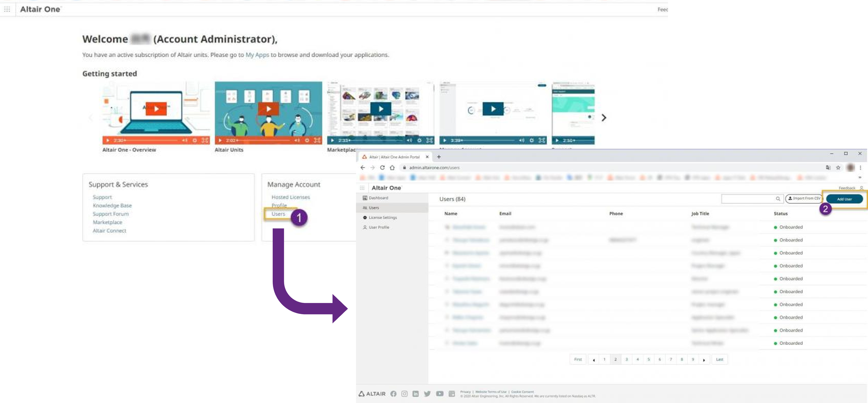Image resolution: width=868 pixels, height=403 pixels.
Task: Open settings gear on Altair Units video
Action: click(x=307, y=140)
